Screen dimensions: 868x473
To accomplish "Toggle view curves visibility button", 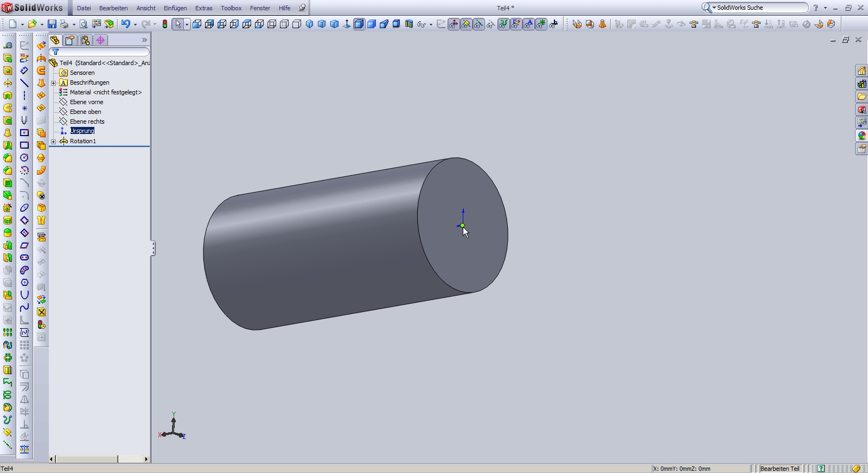I will point(503,24).
